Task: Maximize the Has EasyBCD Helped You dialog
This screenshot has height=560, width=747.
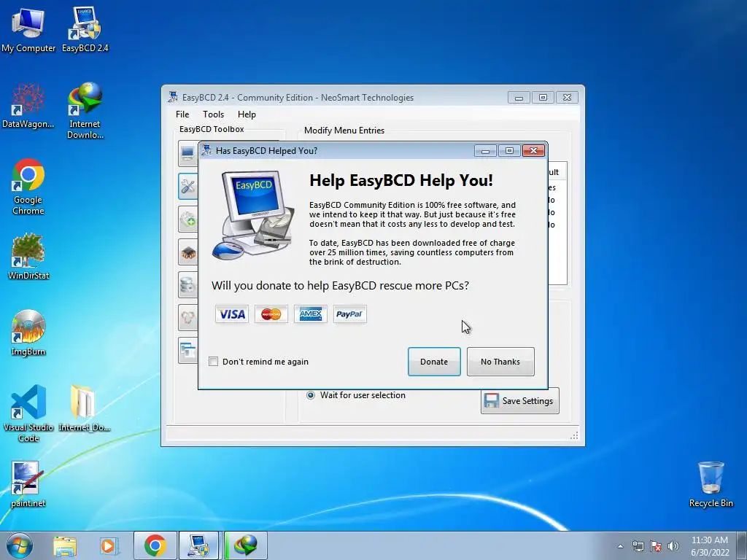Action: click(509, 151)
